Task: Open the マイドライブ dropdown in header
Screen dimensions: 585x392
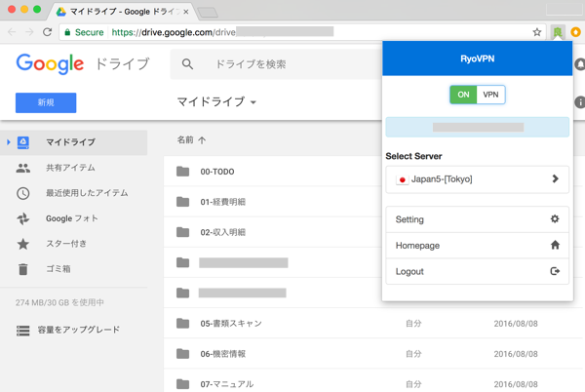Action: coord(216,102)
